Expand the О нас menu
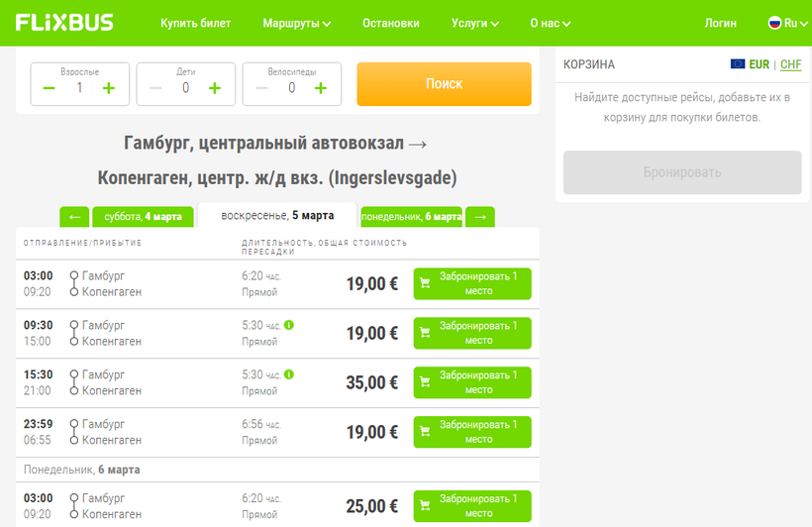The image size is (812, 527). pyautogui.click(x=550, y=24)
